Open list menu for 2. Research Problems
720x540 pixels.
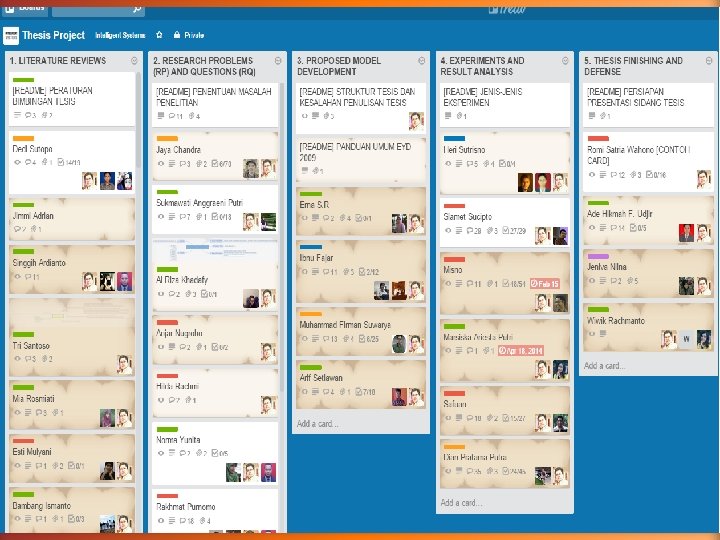point(278,61)
